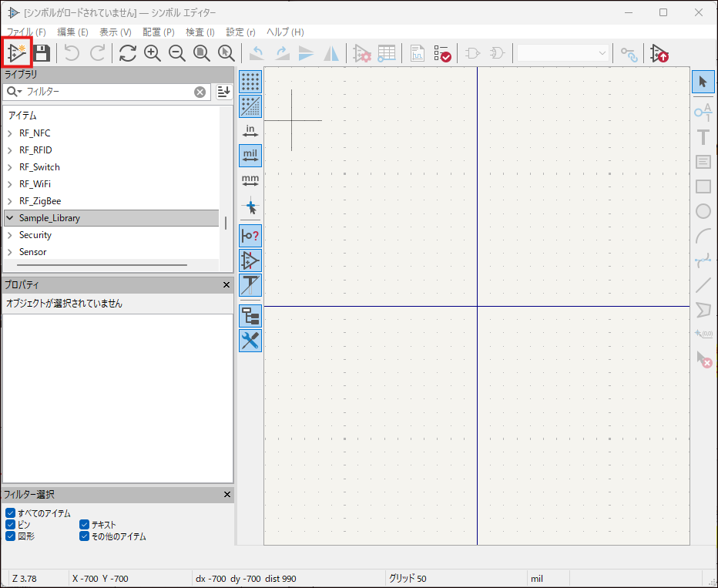Uncheck the テキスト filter checkbox

(x=85, y=525)
